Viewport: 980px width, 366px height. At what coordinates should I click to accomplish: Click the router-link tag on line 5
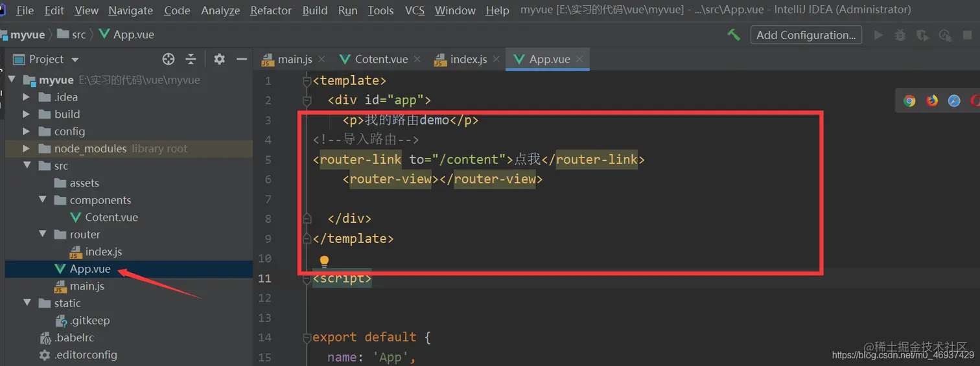360,159
